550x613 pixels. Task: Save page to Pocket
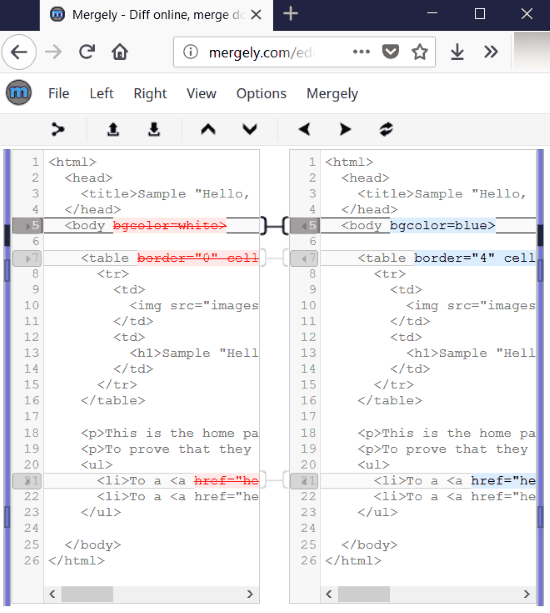click(x=390, y=52)
